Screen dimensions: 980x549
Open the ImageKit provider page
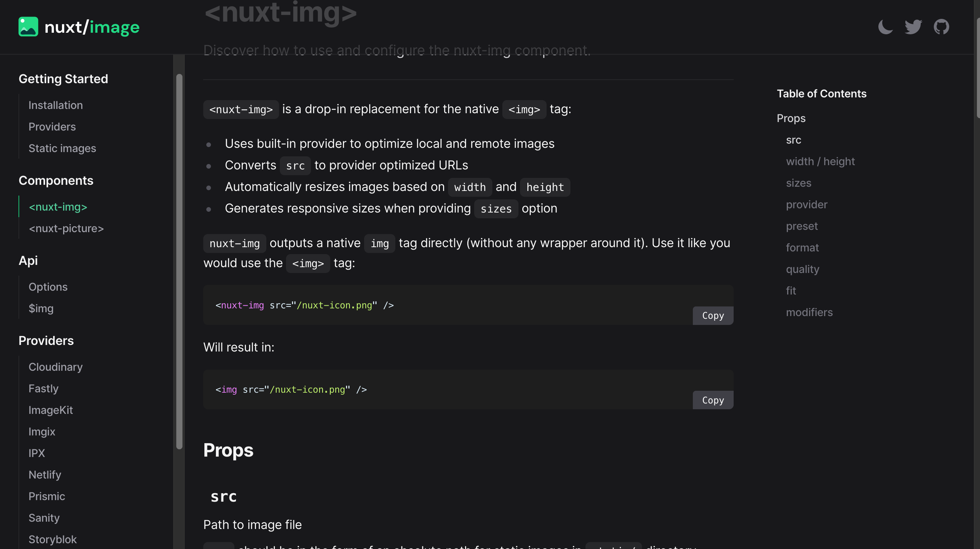[50, 410]
